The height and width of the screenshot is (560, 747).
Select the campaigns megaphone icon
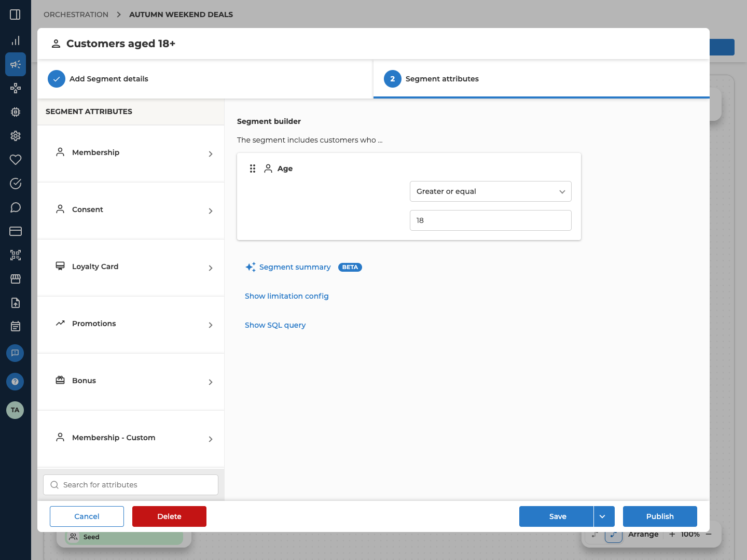click(16, 64)
